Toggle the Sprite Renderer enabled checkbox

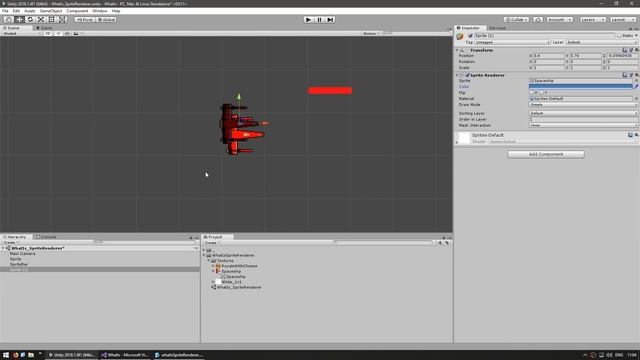pyautogui.click(x=468, y=76)
